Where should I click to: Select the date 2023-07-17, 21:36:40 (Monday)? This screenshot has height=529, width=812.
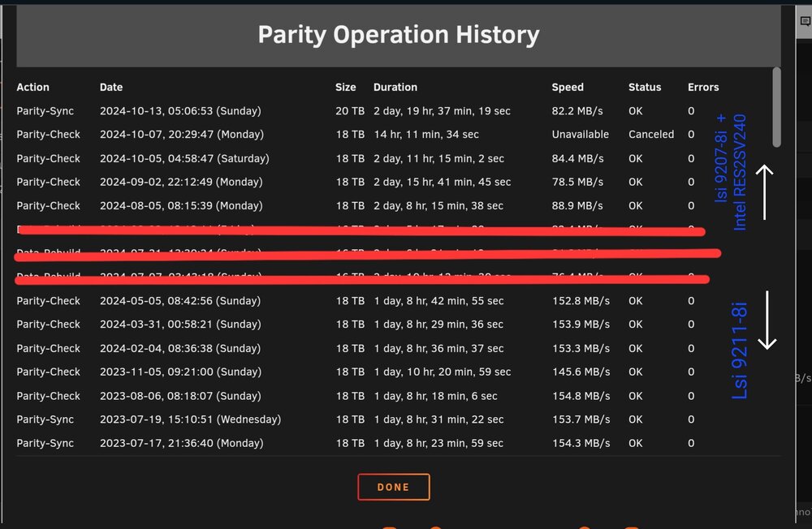[x=182, y=443]
